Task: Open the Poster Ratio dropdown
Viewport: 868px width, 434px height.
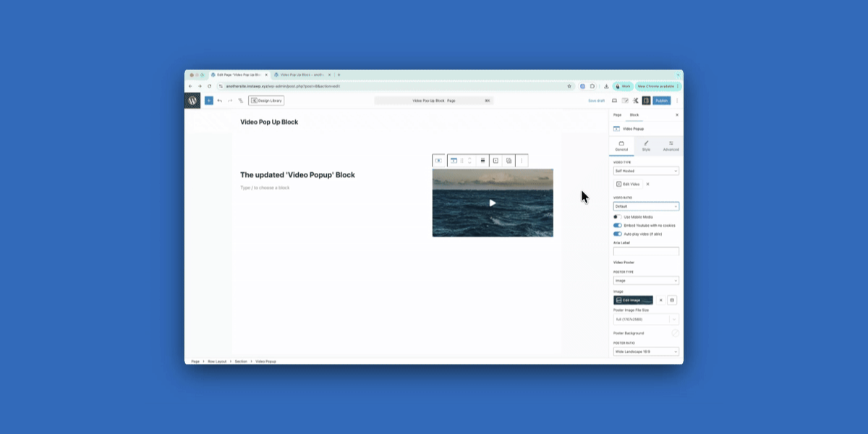Action: [x=646, y=352]
